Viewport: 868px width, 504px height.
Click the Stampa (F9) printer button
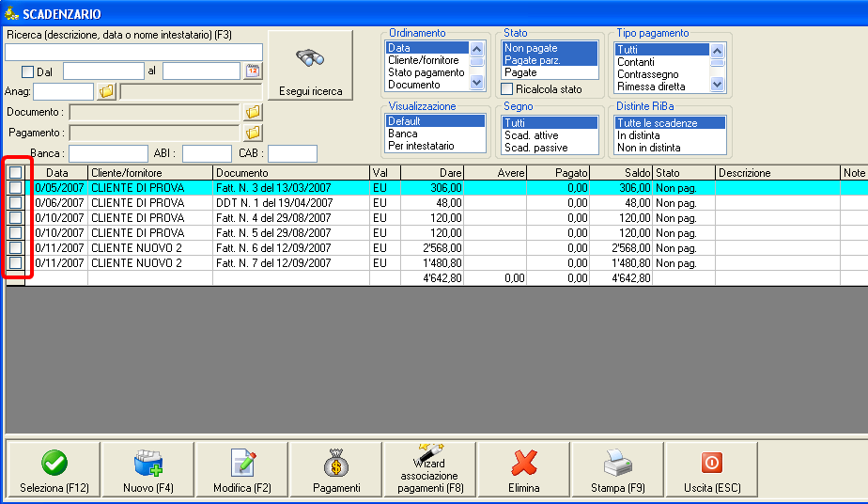click(x=617, y=471)
